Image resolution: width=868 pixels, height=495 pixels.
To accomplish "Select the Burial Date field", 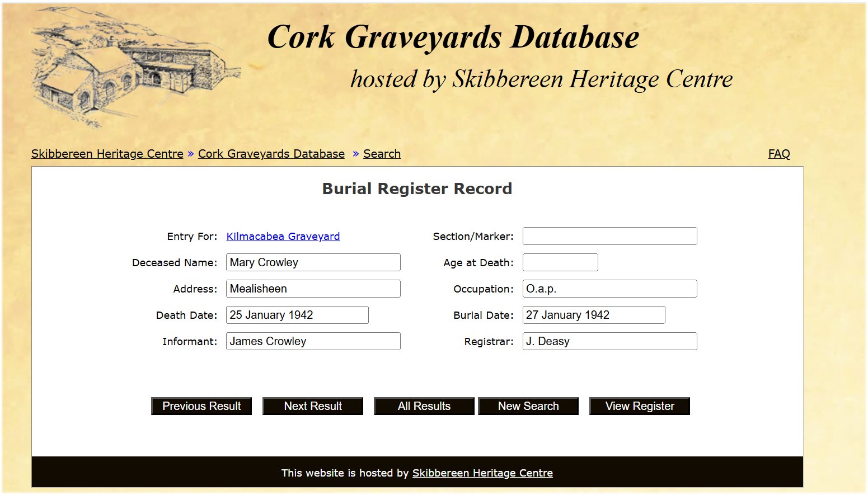I will [x=594, y=315].
